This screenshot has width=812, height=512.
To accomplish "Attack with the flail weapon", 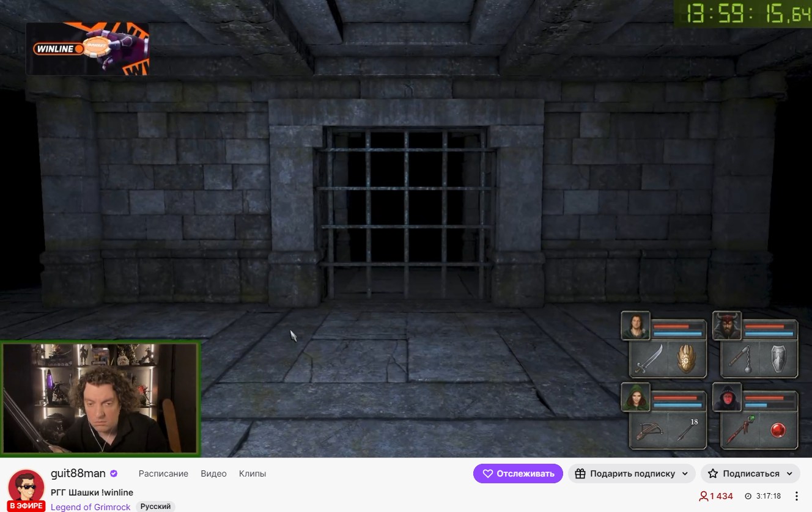I will click(x=740, y=359).
